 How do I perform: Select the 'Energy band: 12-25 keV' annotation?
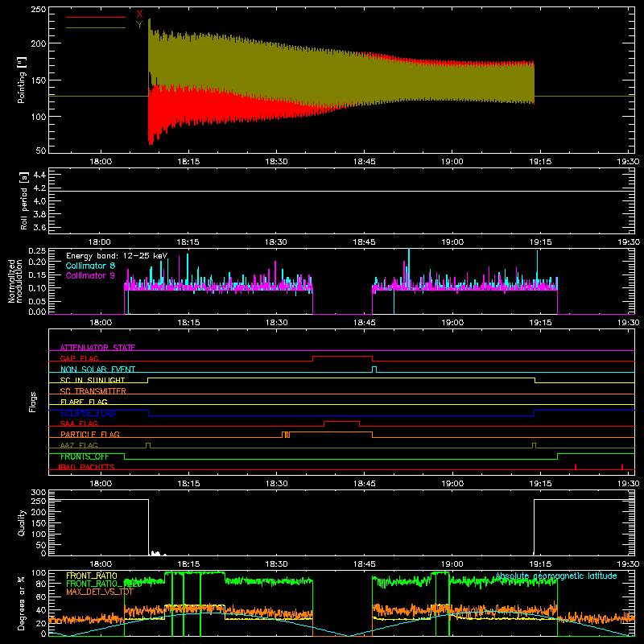click(117, 256)
